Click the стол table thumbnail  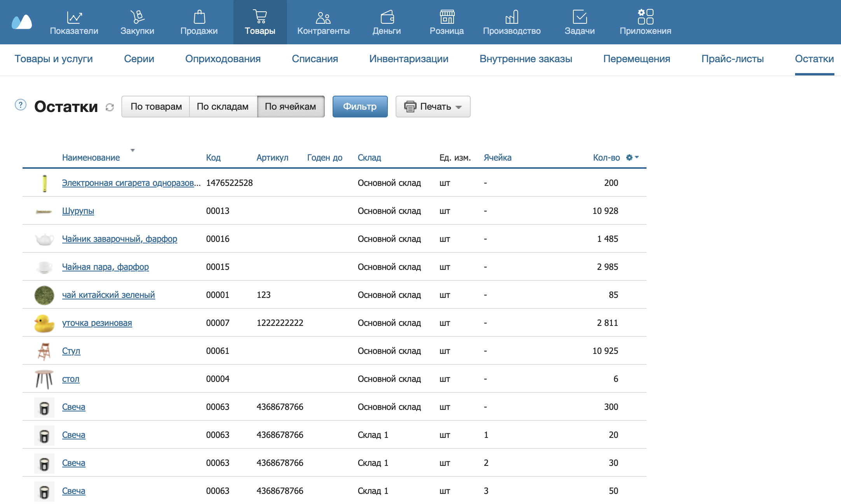[44, 380]
